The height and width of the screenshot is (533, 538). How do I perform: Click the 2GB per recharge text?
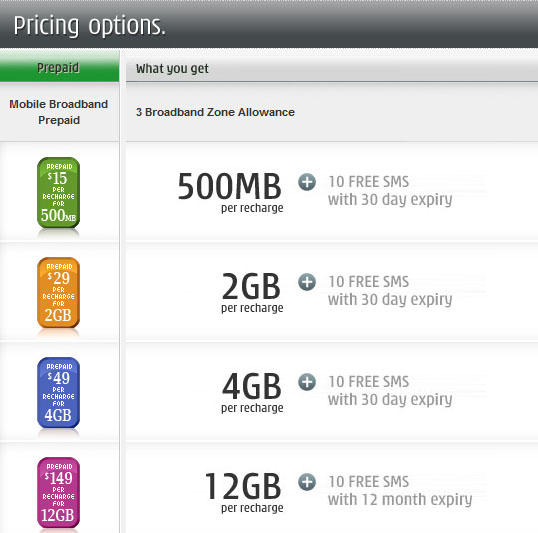[x=252, y=292]
